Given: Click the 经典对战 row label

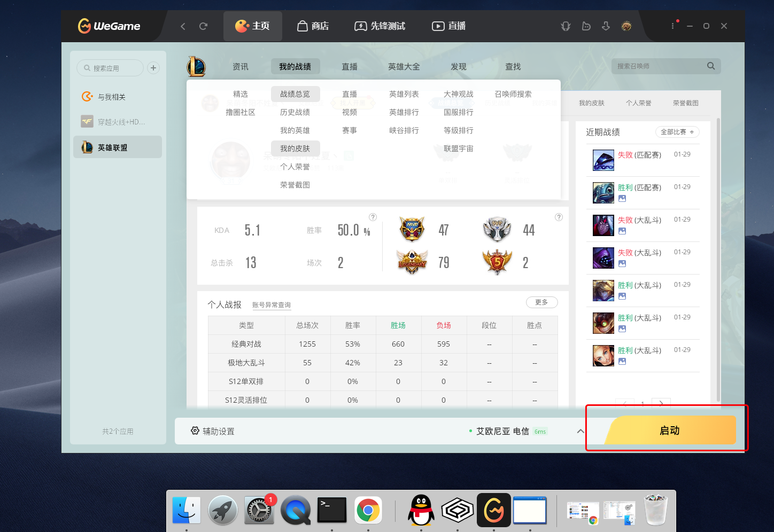Looking at the screenshot, I should pyautogui.click(x=246, y=344).
